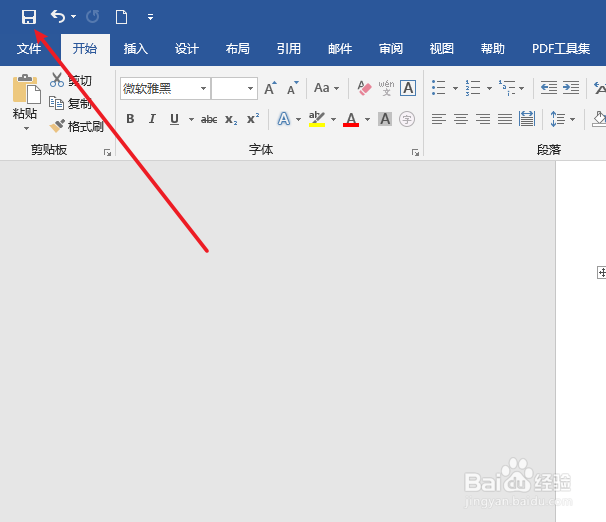Toggle Bold formatting
Viewport: 606px width, 522px height.
click(x=130, y=119)
